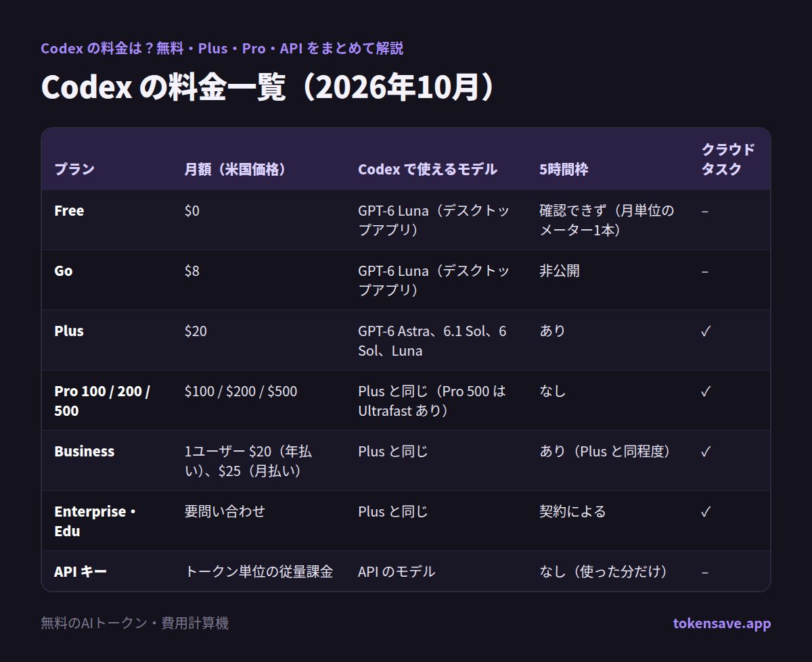Click the 月額（米国価格） column header

point(235,170)
